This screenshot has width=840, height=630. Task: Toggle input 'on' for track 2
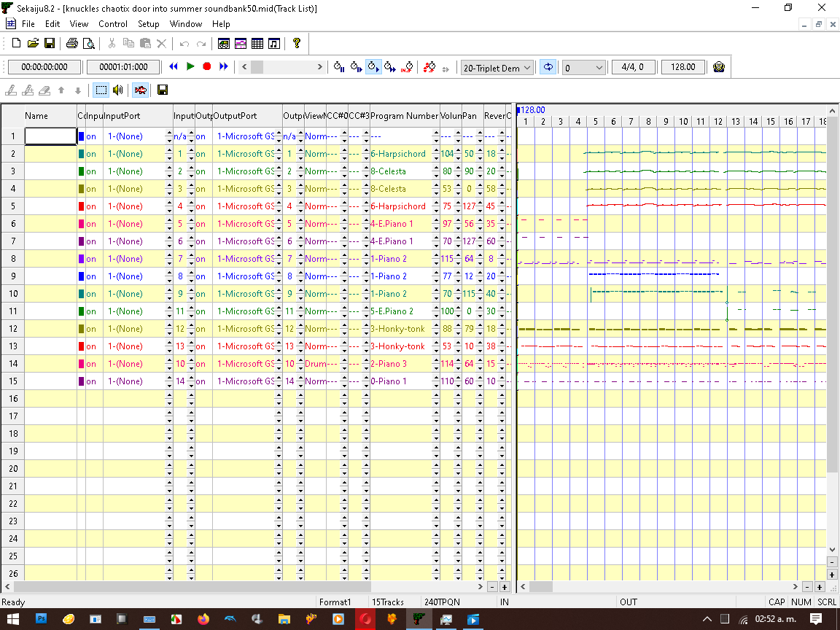pyautogui.click(x=91, y=154)
